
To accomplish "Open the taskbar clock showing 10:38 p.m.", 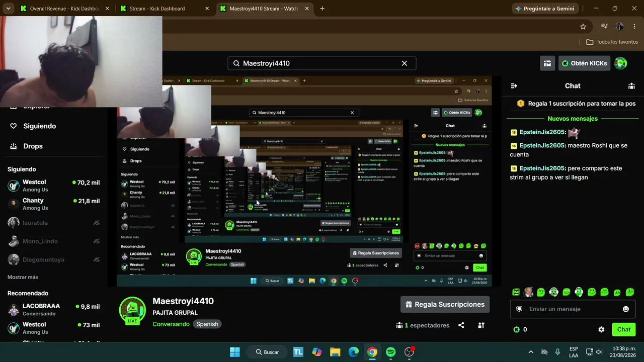I will pos(623,352).
